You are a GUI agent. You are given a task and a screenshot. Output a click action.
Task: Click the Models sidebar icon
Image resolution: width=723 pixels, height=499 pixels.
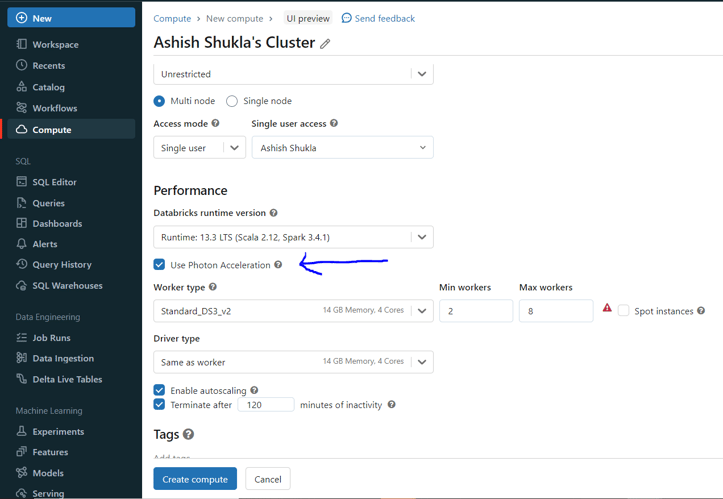tap(21, 473)
